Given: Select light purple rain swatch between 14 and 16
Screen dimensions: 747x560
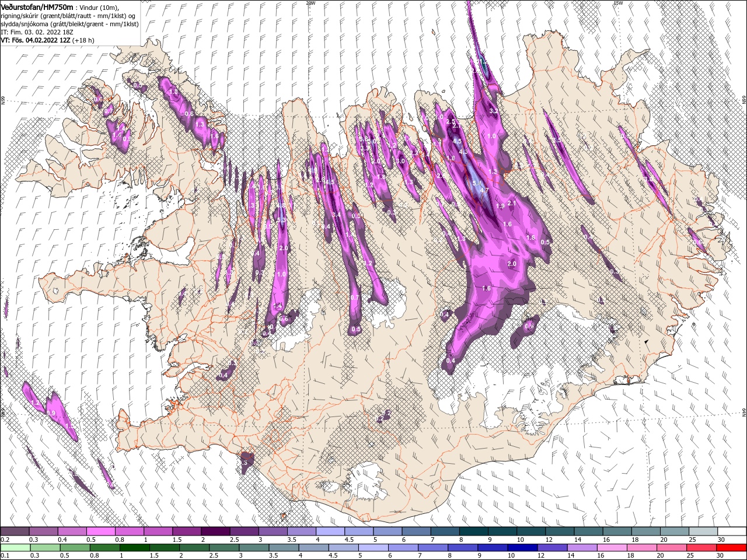Looking at the screenshot, I should point(582,548).
